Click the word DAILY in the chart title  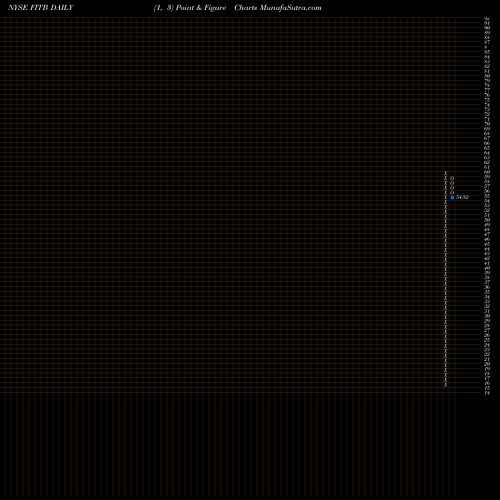point(62,8)
